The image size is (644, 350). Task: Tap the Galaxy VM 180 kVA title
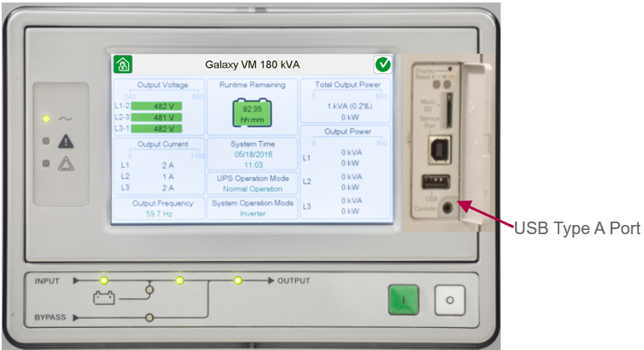(x=252, y=65)
